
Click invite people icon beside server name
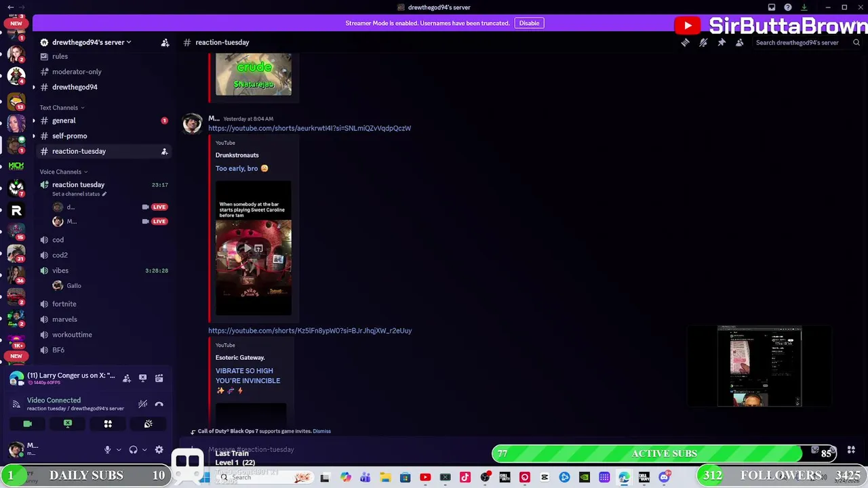(x=165, y=43)
